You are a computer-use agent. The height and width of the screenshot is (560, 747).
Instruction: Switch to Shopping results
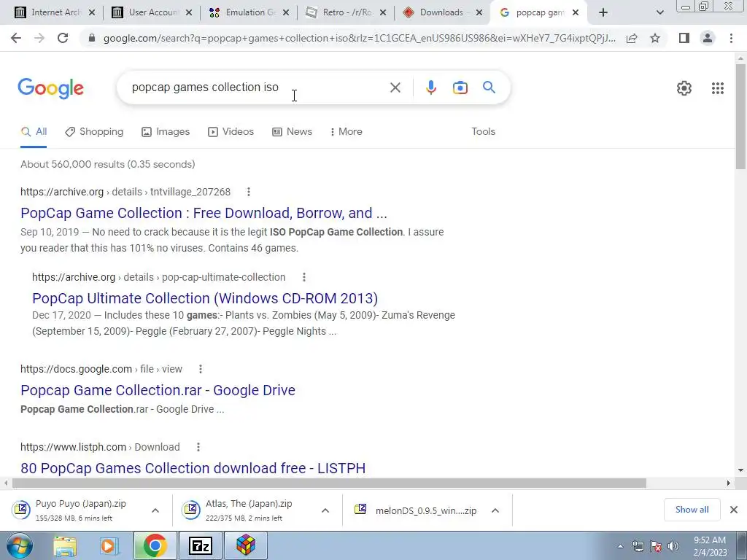(x=94, y=132)
